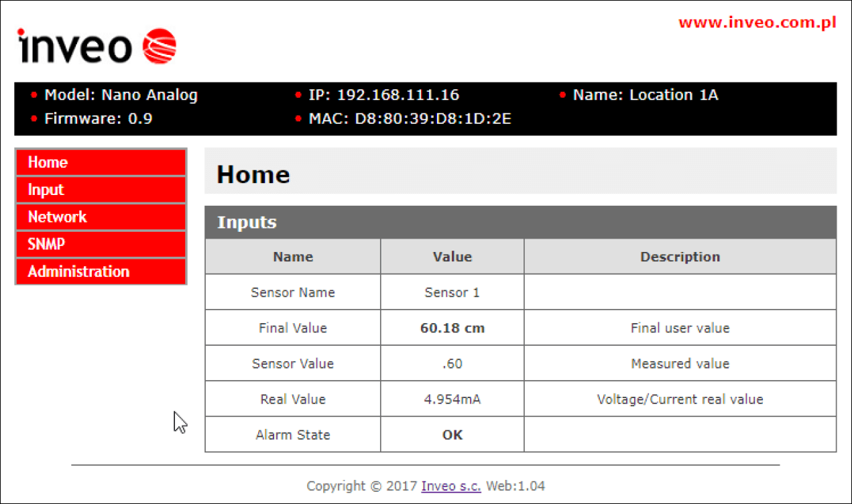Click the Sensor 1 name value
Viewport: 852px width, 504px height.
coord(452,293)
